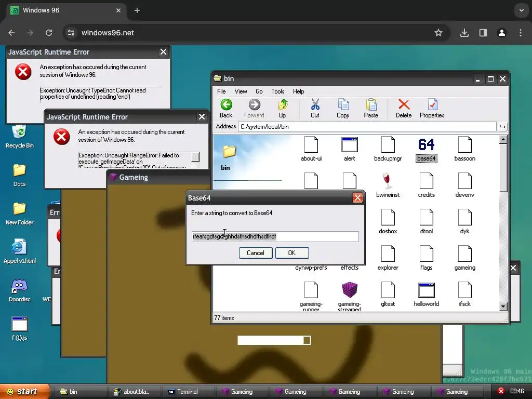Click the file list scroll-up arrow
The image size is (532, 399).
coord(503,139)
